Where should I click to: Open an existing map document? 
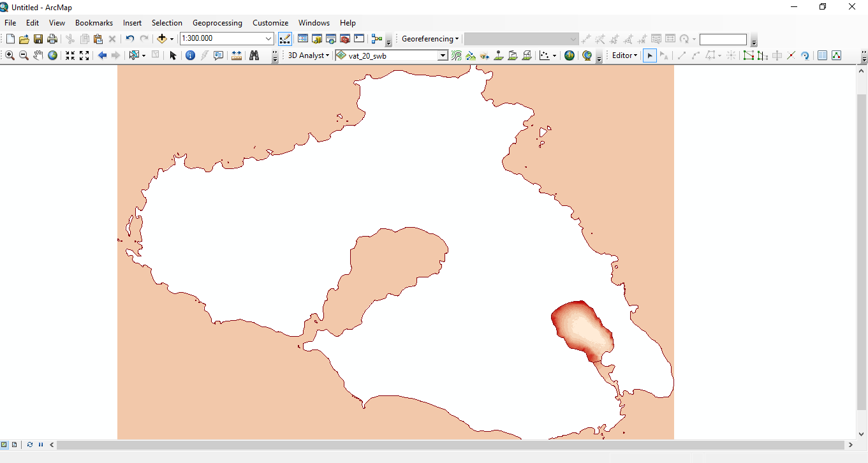coord(24,39)
